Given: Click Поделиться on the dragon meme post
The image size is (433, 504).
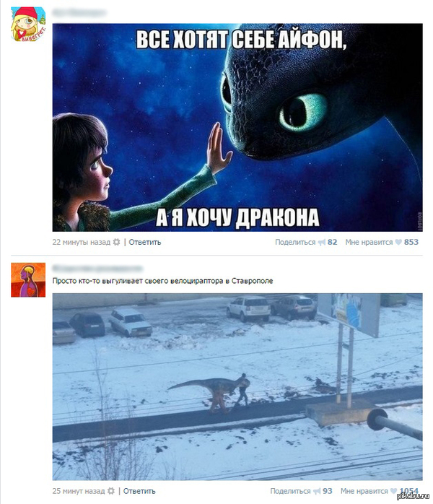Looking at the screenshot, I should click(295, 242).
